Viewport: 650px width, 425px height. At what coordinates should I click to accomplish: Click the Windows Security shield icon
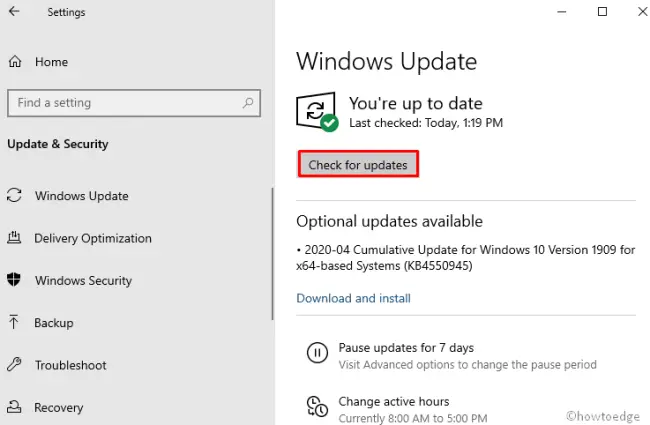(14, 279)
